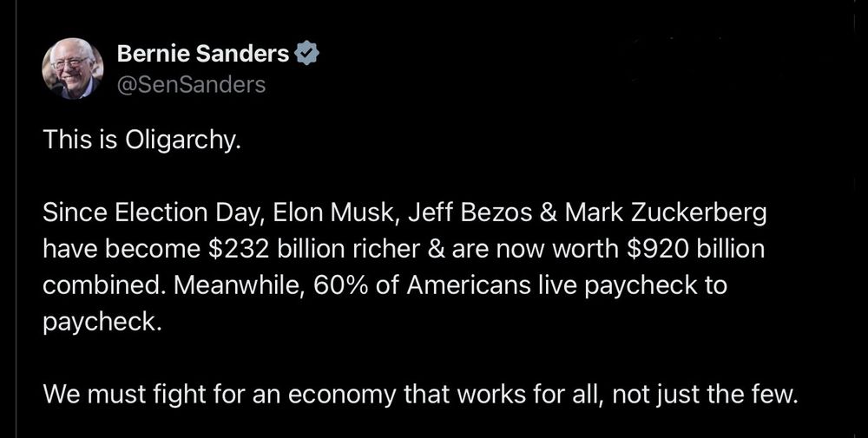Click the phrase "not just the few."
Image resolution: width=868 pixels, height=438 pixels.
(705, 395)
